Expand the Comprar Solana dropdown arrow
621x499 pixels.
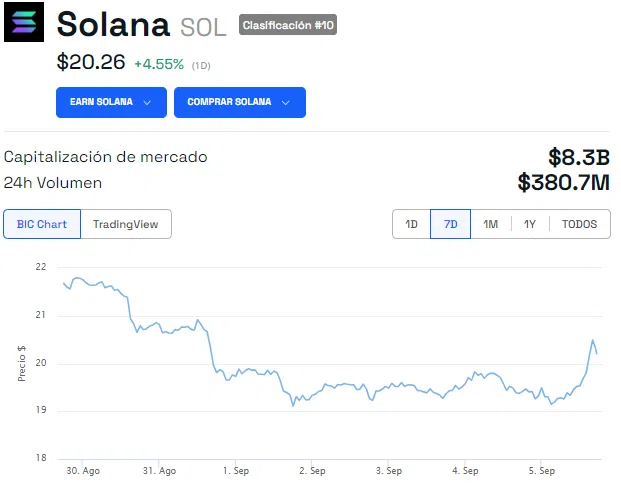(x=286, y=102)
